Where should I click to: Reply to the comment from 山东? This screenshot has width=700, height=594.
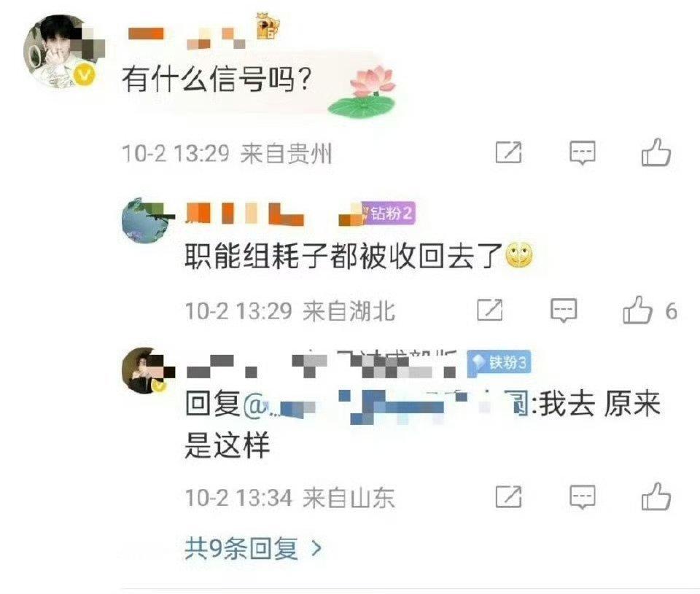coord(582,496)
